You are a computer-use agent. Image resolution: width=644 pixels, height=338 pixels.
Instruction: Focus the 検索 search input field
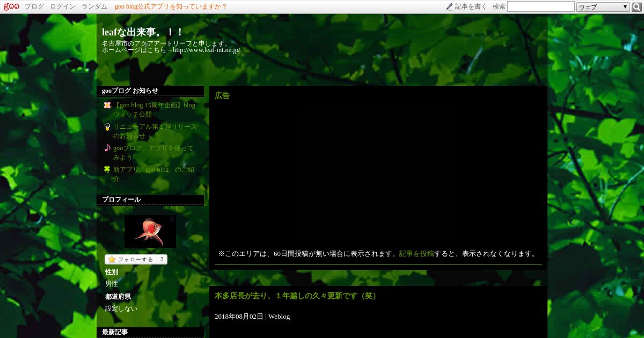(540, 6)
